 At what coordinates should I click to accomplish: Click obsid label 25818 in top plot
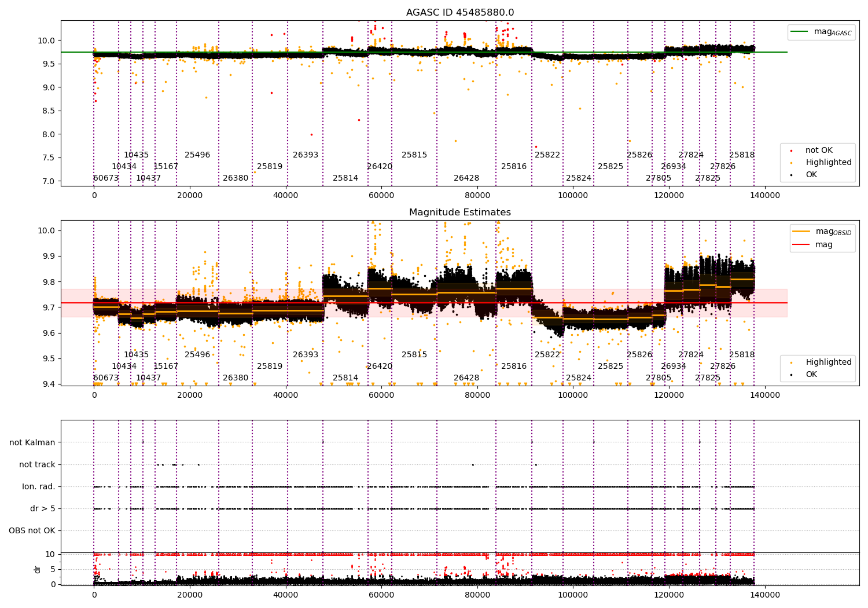[x=742, y=155]
